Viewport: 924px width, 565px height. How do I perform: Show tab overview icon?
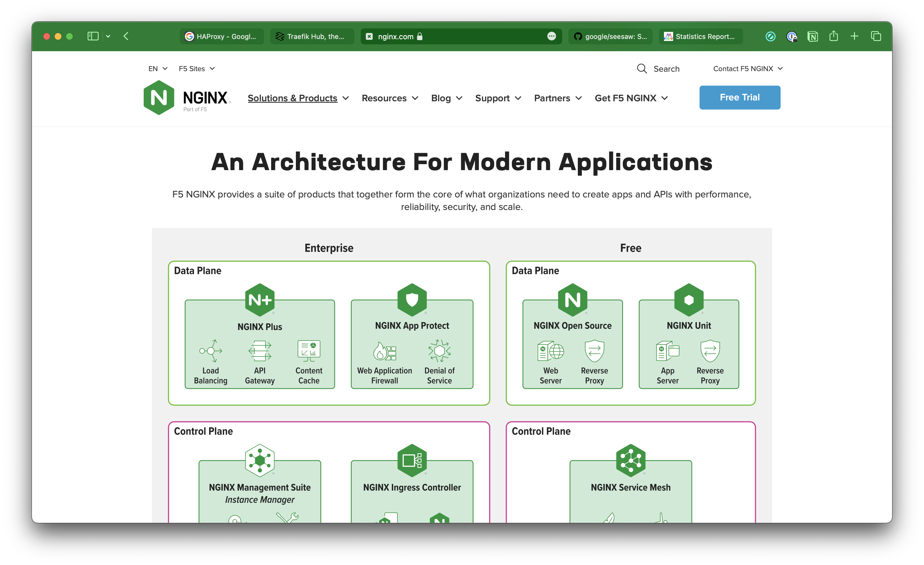876,36
